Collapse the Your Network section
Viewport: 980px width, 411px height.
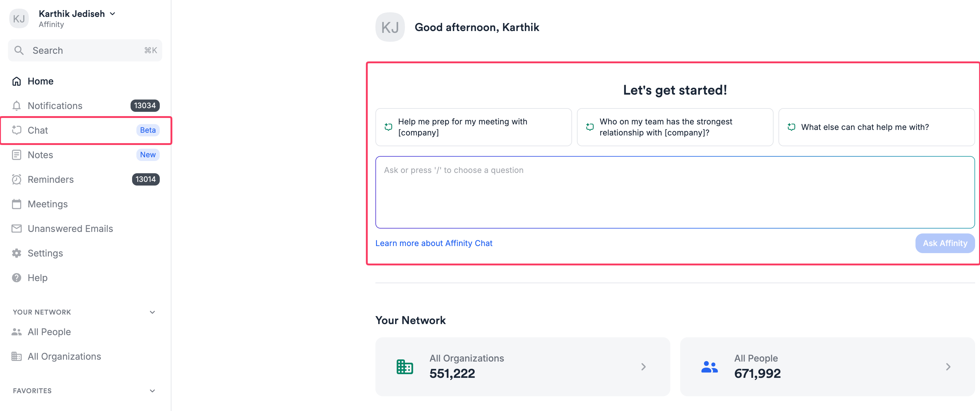(x=152, y=312)
